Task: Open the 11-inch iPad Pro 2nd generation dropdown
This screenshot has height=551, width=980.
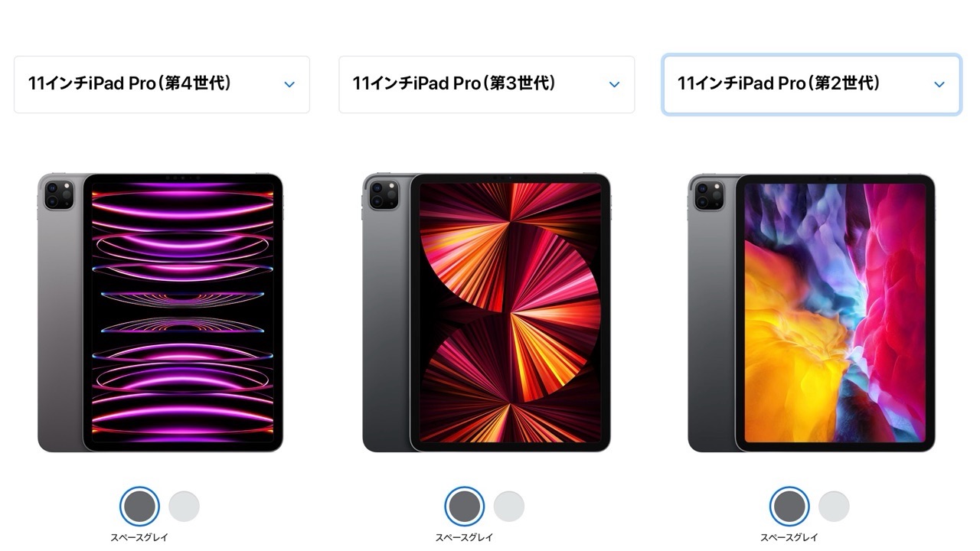Action: (x=812, y=84)
